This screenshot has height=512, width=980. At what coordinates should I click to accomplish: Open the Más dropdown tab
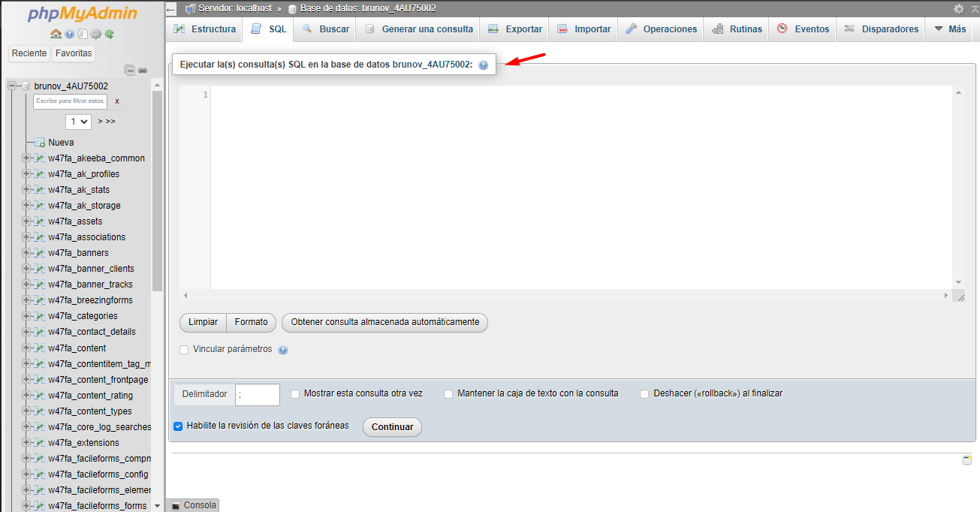pyautogui.click(x=950, y=29)
